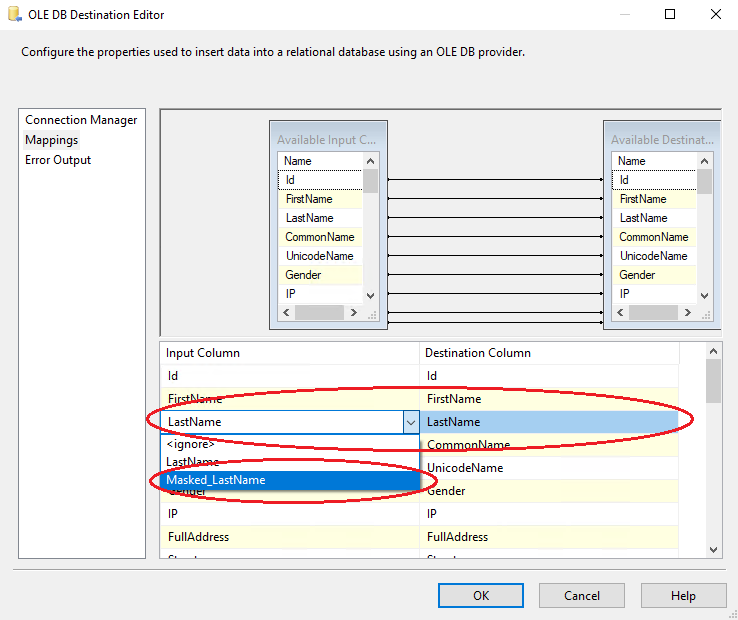Click the OLE DB Destination Editor title icon
The height and width of the screenshot is (620, 738).
coord(14,15)
